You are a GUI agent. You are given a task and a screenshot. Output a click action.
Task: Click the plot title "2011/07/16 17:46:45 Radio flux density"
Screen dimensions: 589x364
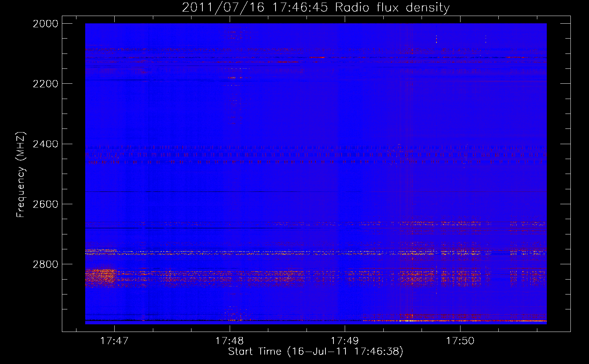tap(316, 7)
